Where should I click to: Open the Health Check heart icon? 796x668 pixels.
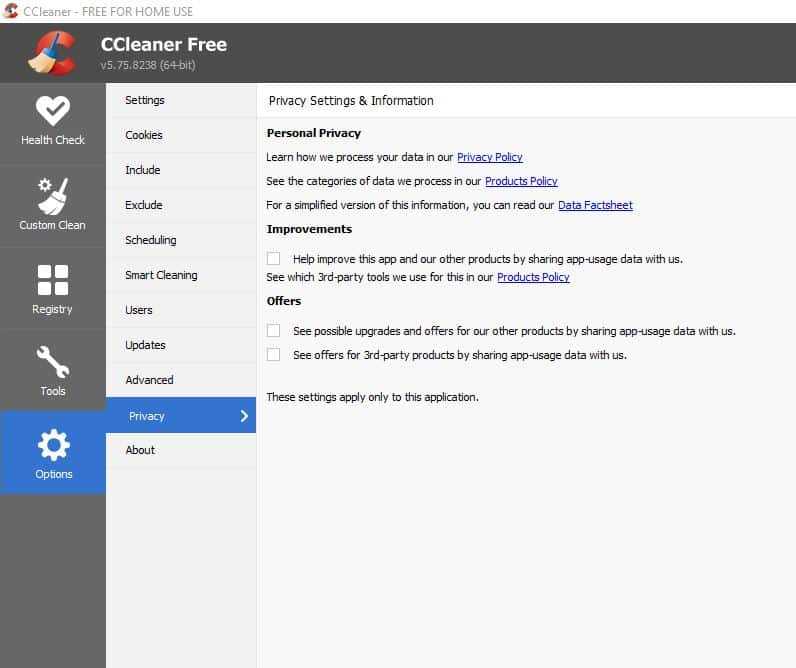tap(52, 111)
